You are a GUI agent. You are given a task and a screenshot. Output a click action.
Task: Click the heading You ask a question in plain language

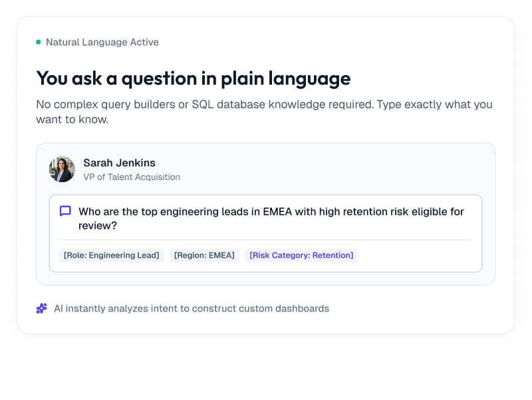pos(194,78)
